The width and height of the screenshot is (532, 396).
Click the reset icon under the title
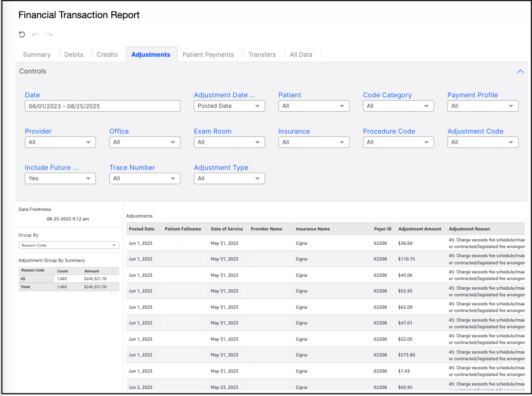point(22,34)
